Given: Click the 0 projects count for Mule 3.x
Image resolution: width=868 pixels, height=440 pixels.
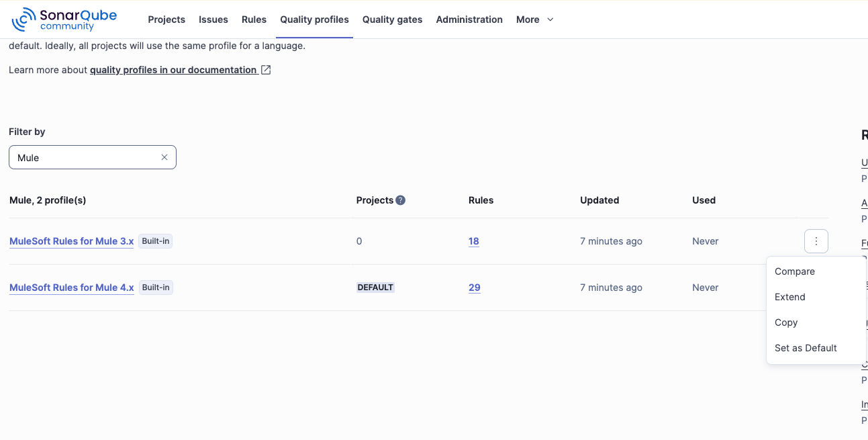Looking at the screenshot, I should point(359,241).
